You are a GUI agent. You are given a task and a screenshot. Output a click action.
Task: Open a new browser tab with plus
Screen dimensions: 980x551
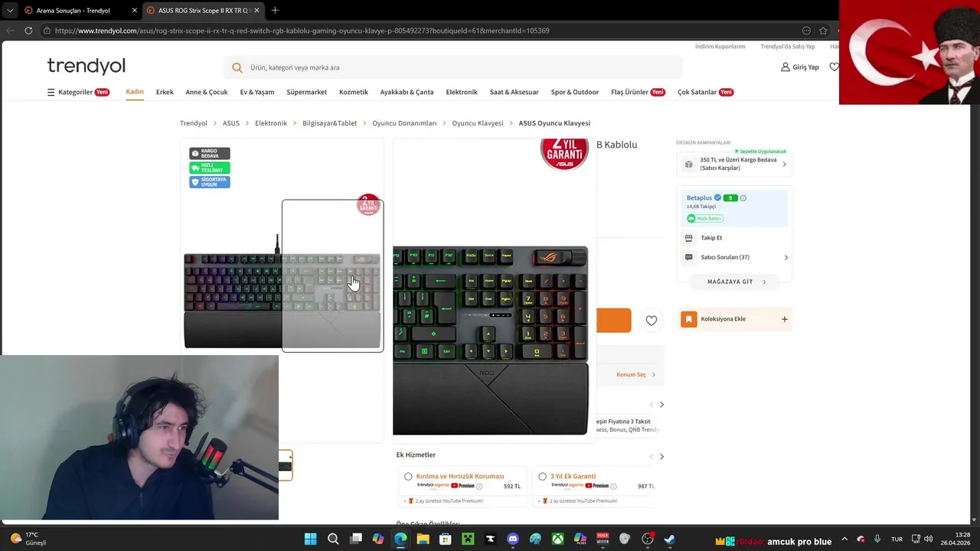pyautogui.click(x=275, y=10)
